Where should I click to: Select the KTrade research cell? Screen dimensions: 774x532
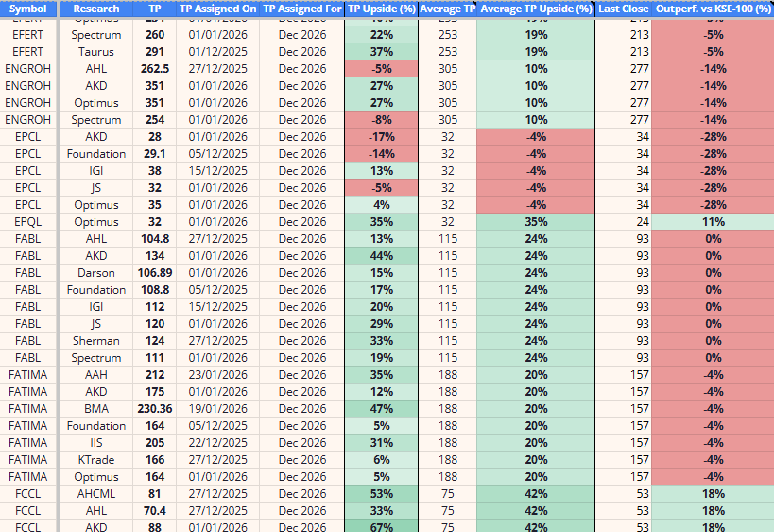96,460
